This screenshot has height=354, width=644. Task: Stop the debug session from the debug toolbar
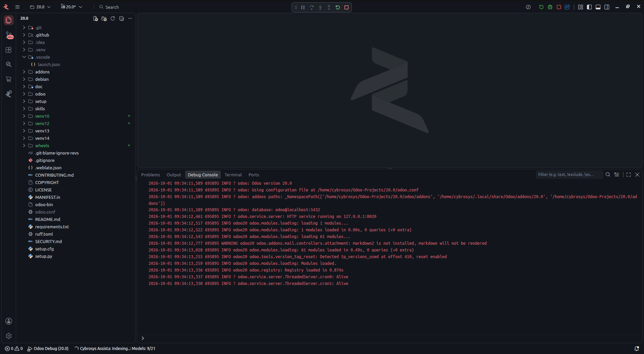(346, 7)
